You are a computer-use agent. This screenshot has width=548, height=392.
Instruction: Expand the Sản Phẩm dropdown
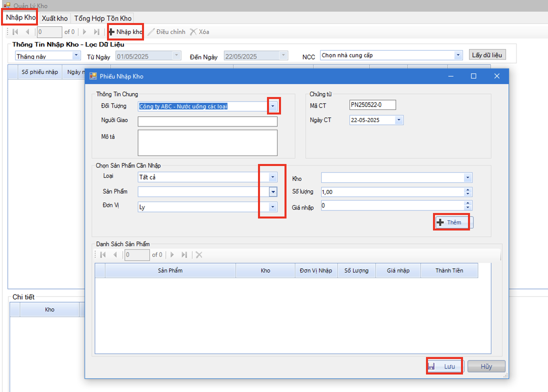pyautogui.click(x=273, y=191)
